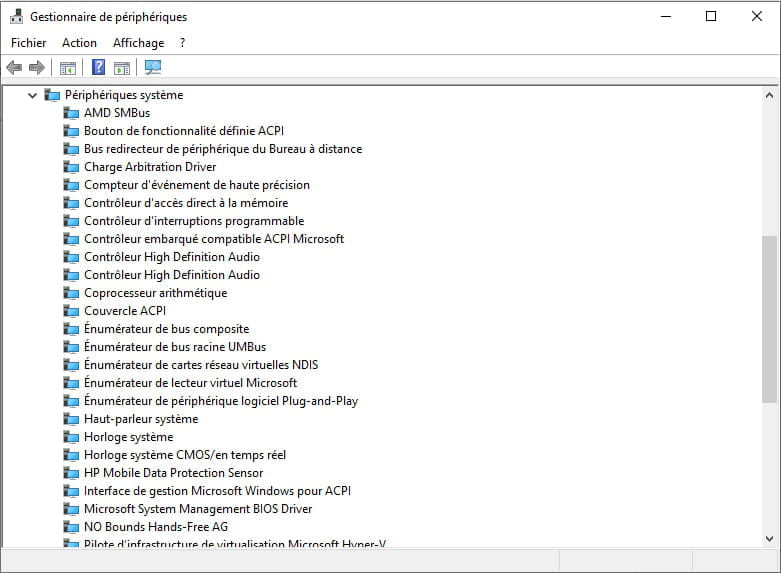This screenshot has height=573, width=781.
Task: Click the Device Manager icon in the title bar
Action: pyautogui.click(x=16, y=16)
